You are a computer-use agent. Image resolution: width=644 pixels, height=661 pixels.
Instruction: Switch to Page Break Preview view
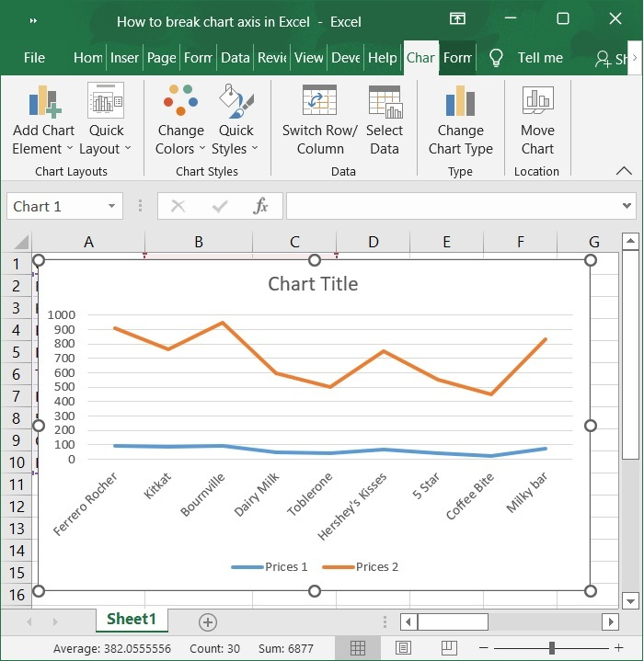pos(447,648)
